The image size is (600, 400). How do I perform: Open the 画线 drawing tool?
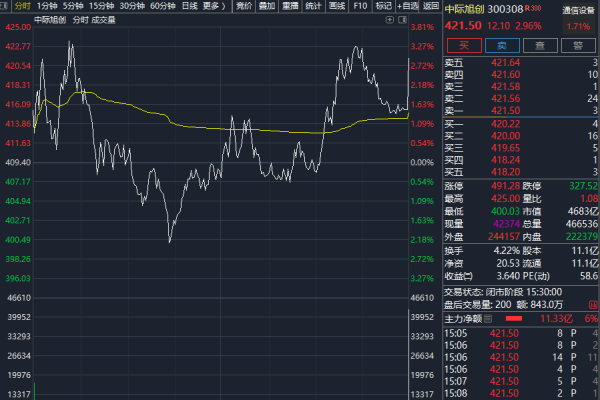tap(338, 6)
